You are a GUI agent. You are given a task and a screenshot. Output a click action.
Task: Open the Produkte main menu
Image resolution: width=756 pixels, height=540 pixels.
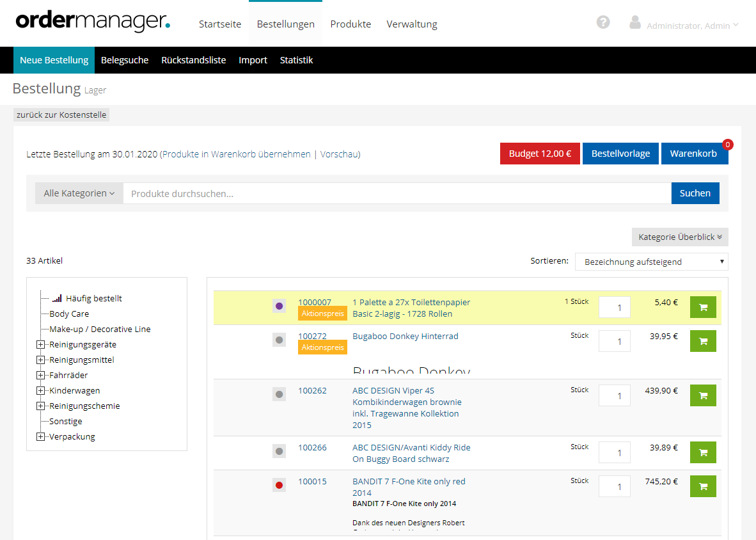point(350,24)
